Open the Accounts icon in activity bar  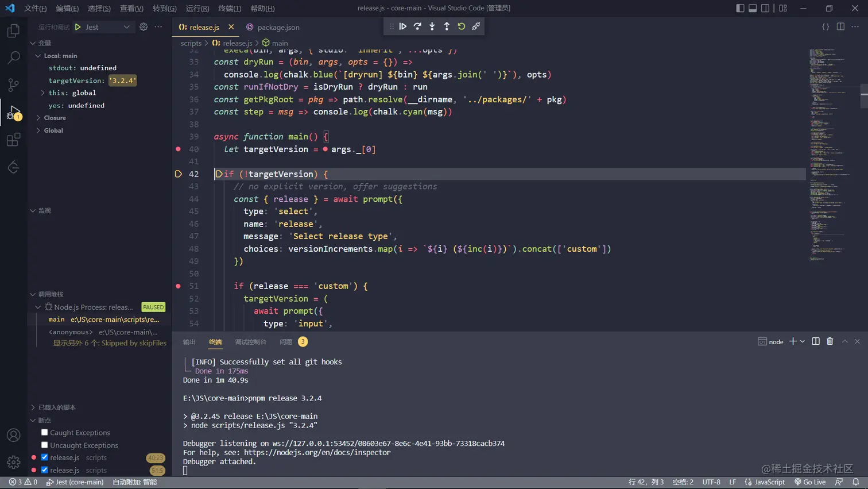(x=13, y=435)
